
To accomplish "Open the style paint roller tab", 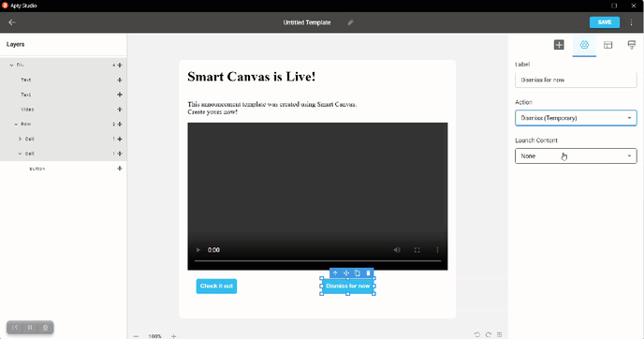I will pos(632,45).
